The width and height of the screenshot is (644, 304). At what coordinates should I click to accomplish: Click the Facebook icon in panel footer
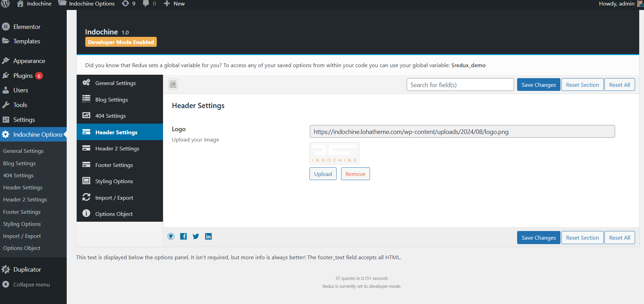184,236
